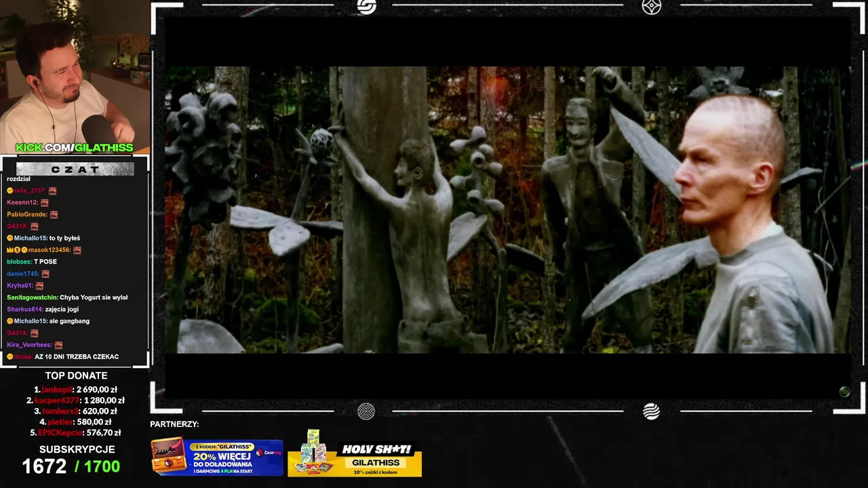Image resolution: width=868 pixels, height=488 pixels.
Task: Click the emote after Keeenn12's name
Action: [x=45, y=203]
